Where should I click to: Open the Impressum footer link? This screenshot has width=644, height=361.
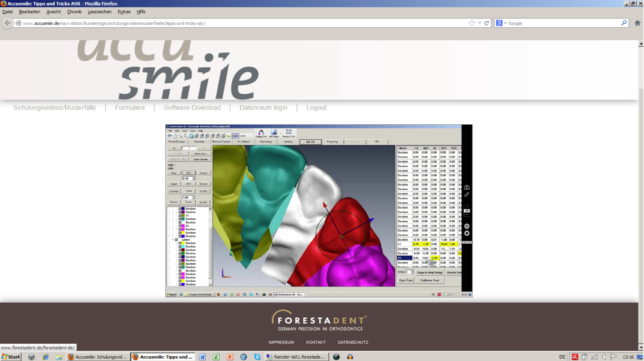281,342
